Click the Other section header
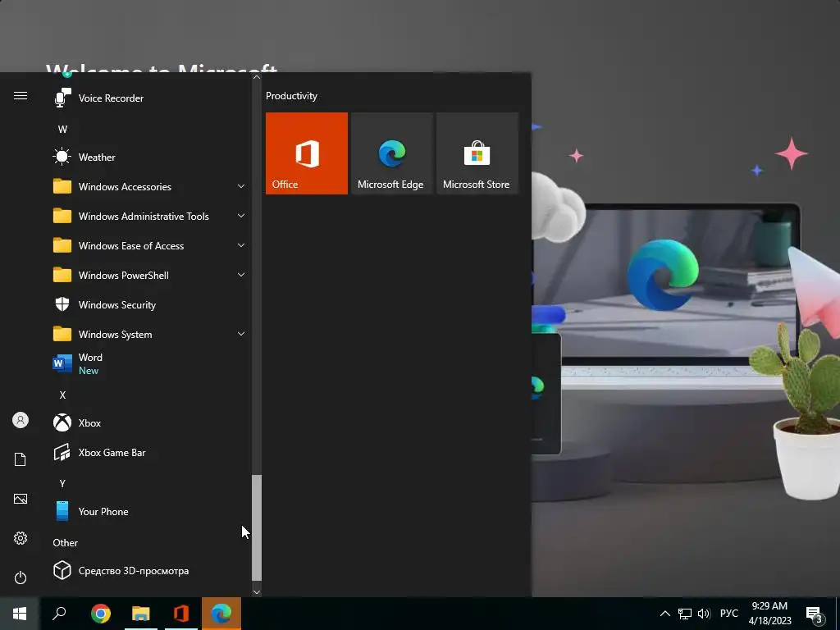 coord(66,543)
